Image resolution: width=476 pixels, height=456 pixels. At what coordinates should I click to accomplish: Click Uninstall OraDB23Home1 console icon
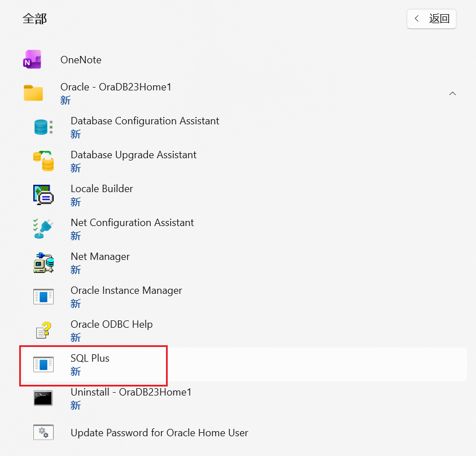pos(43,398)
